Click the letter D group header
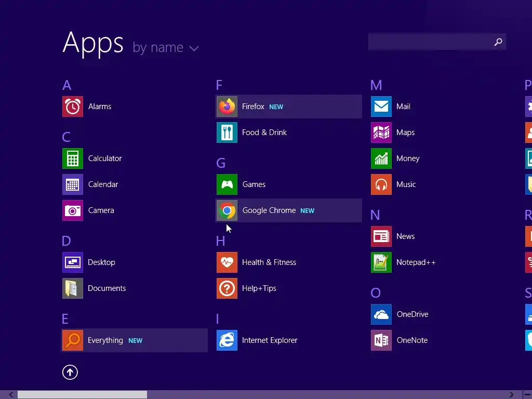532x399 pixels. 66,241
